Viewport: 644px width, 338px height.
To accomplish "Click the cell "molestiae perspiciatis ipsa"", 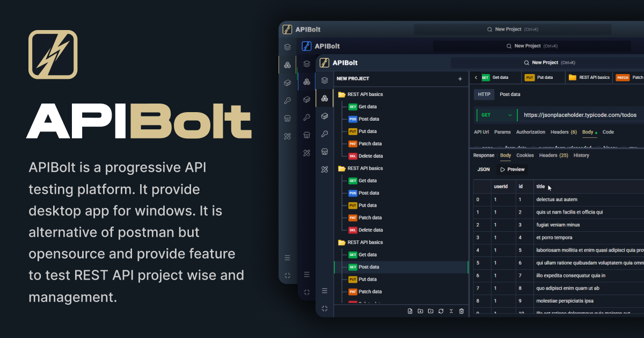I will click(x=565, y=301).
